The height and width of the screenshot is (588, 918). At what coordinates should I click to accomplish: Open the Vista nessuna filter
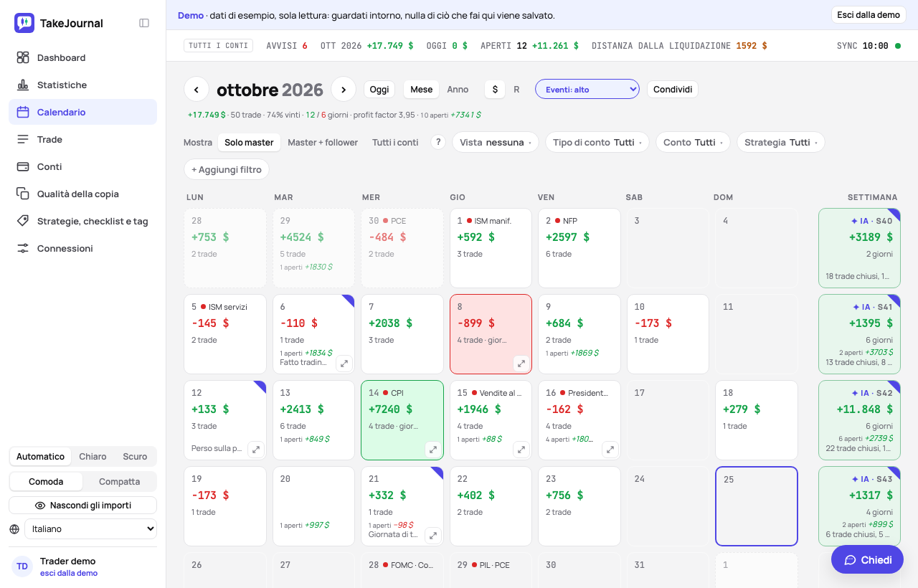(x=496, y=142)
